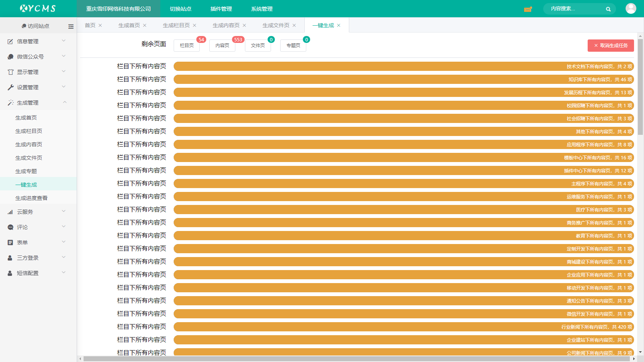Open the 访问站点 link
The width and height of the screenshot is (644, 362).
tap(36, 26)
